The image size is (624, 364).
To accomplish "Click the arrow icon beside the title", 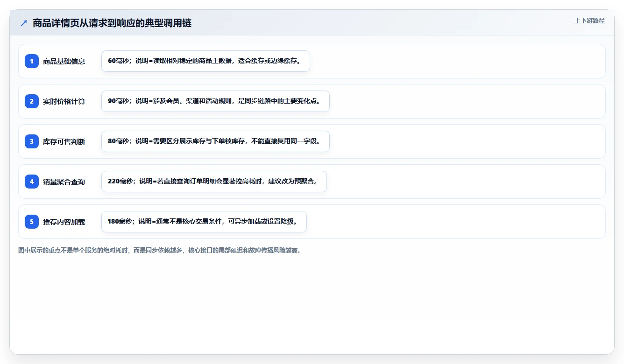I will (x=24, y=23).
